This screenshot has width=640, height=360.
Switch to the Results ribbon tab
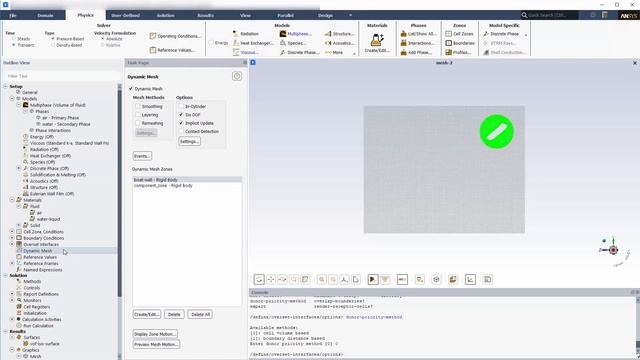[x=205, y=15]
